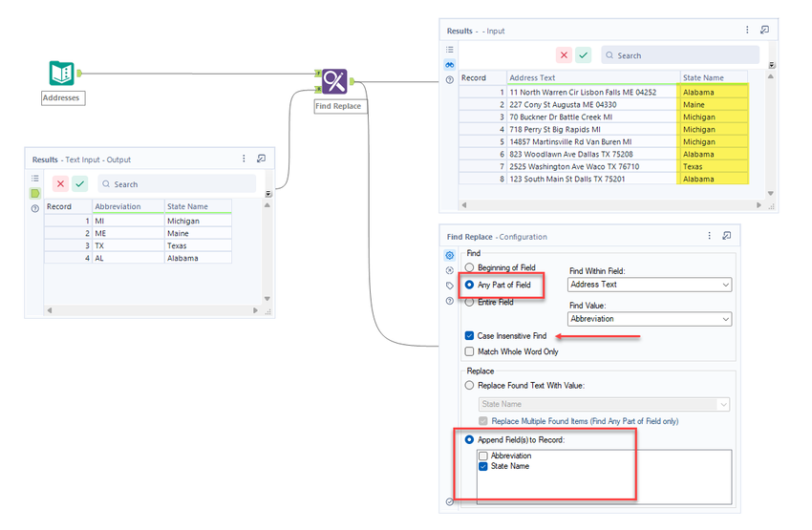Click State Name header in Input results
Viewport: 812px width, 530px height.
coord(714,77)
